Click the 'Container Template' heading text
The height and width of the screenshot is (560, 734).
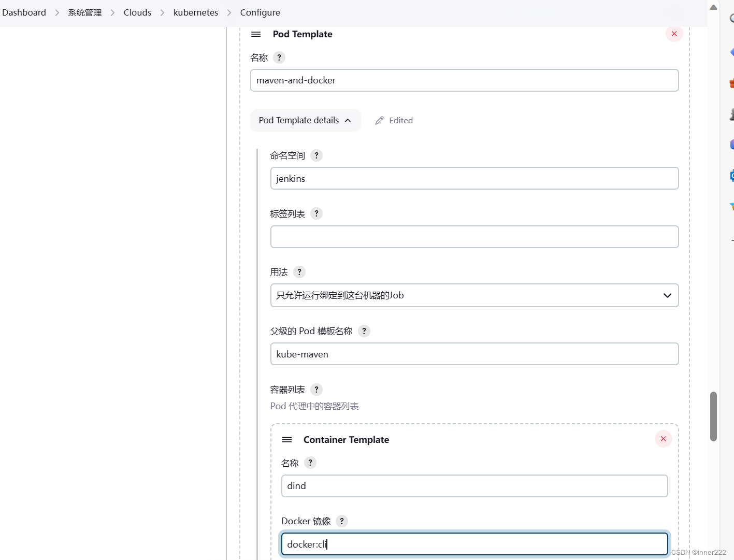[x=346, y=440]
